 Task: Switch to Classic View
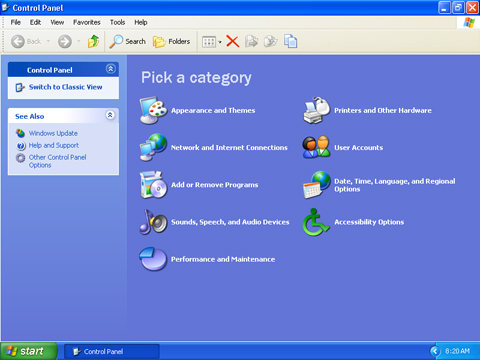coord(65,87)
